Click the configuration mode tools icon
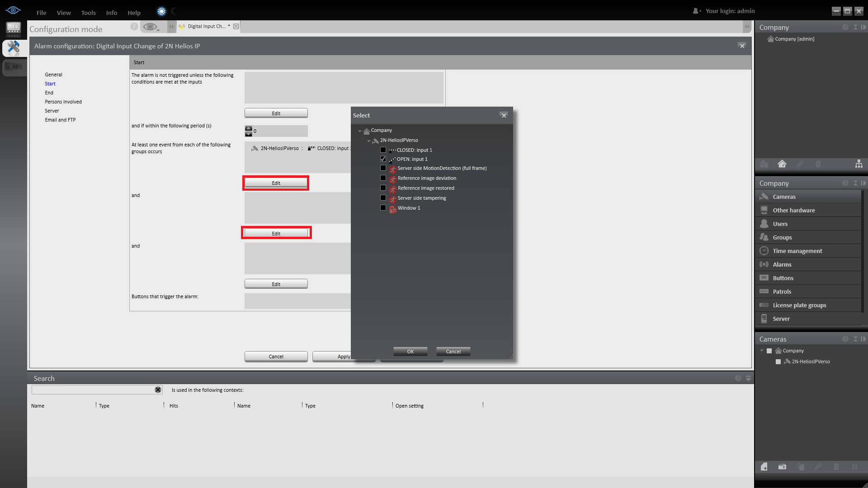 (x=13, y=47)
